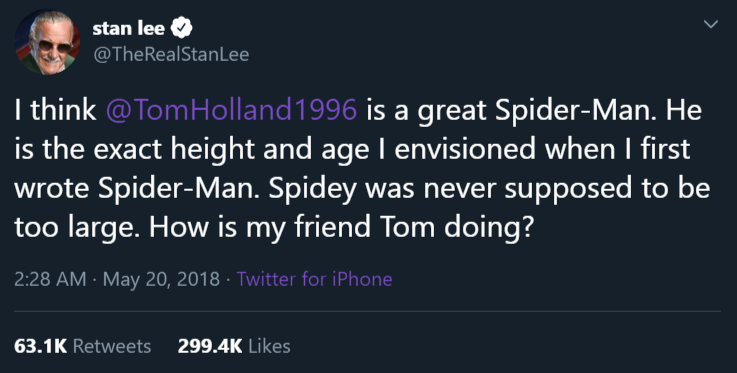Click the May 20, 2018 date
This screenshot has height=373, width=737.
(161, 279)
